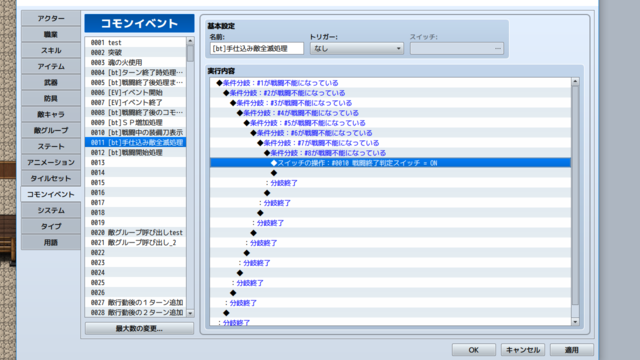Select common event 0003 魂の火使用
The width and height of the screenshot is (640, 360).
click(x=136, y=62)
